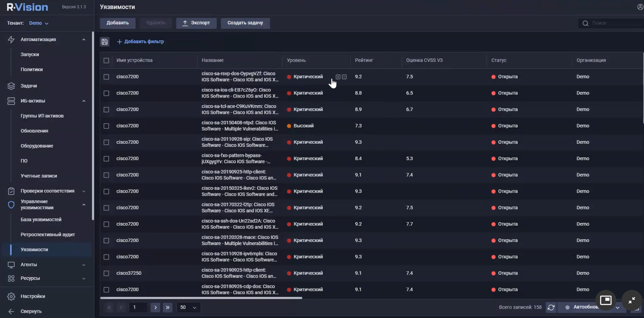The image size is (644, 318).
Task: Click the exit fullscreen arrows icon
Action: tap(632, 300)
